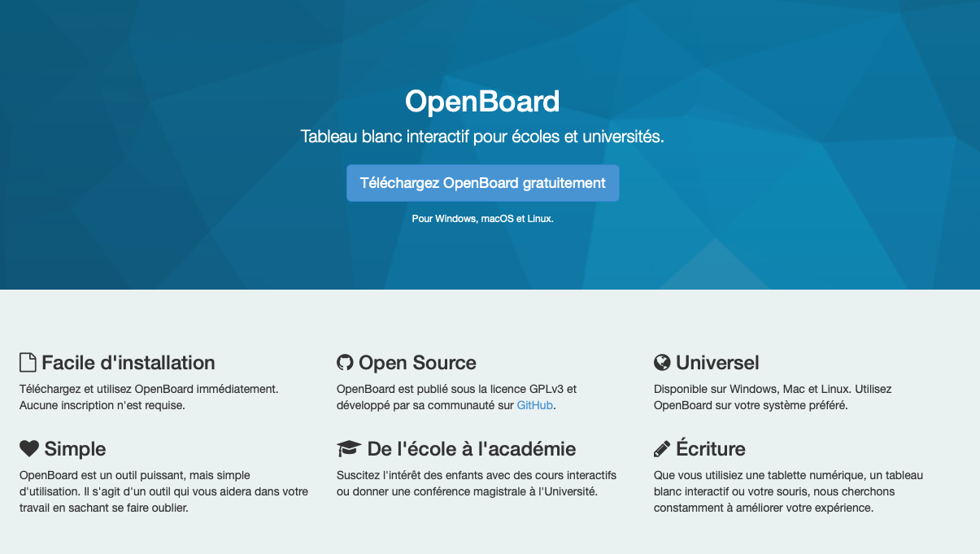Click the Open Source heading
This screenshot has height=554, width=980.
(x=417, y=362)
